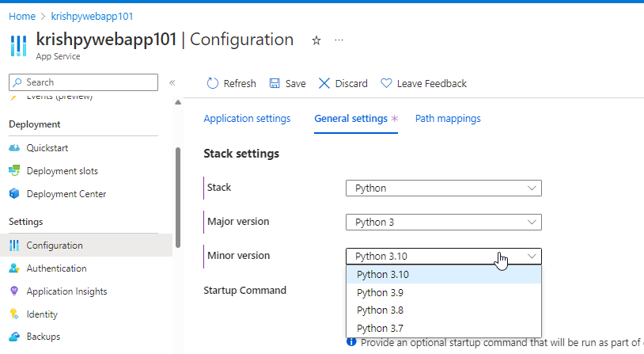The height and width of the screenshot is (354, 644).
Task: Click the Settings section header
Action: point(26,222)
